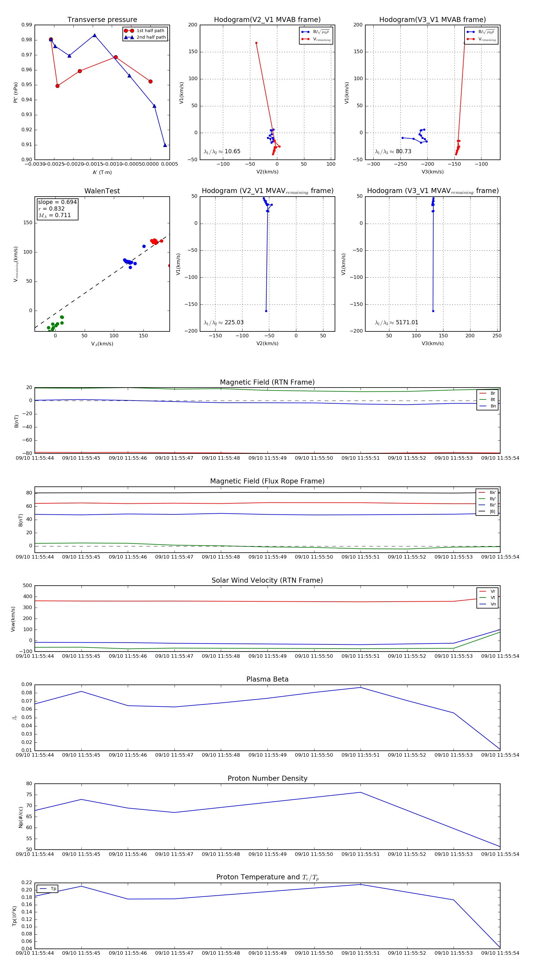Click the top red point in V2_V1 MVAB hodogram
This screenshot has width=535, height=980.
click(x=256, y=43)
